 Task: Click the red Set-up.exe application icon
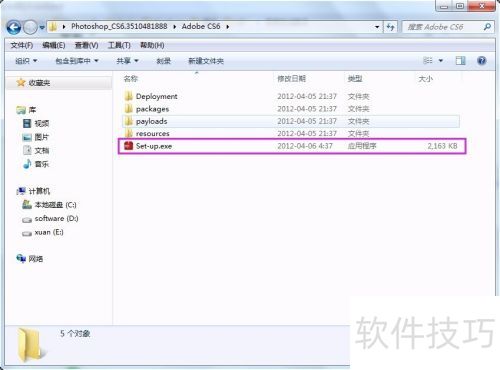tap(128, 146)
